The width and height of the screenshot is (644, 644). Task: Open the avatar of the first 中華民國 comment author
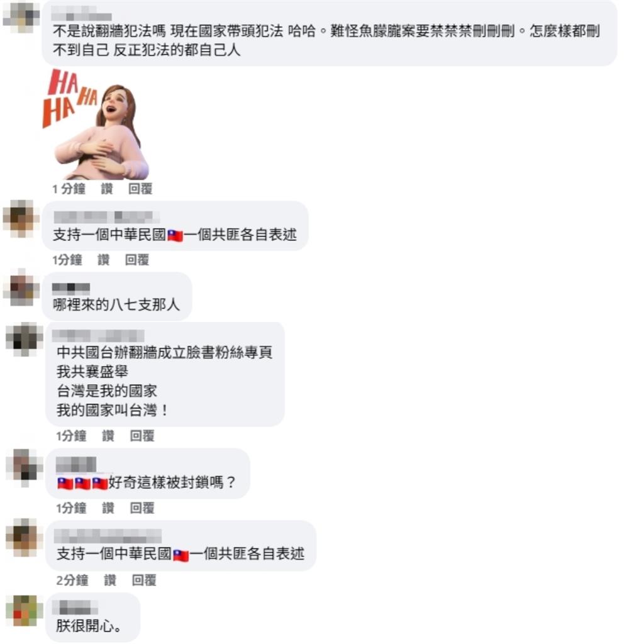point(21,218)
